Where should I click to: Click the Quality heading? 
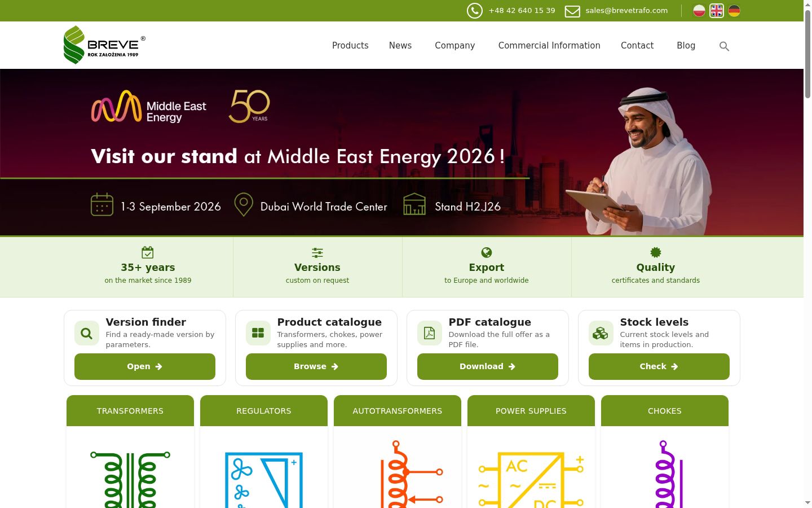point(656,268)
